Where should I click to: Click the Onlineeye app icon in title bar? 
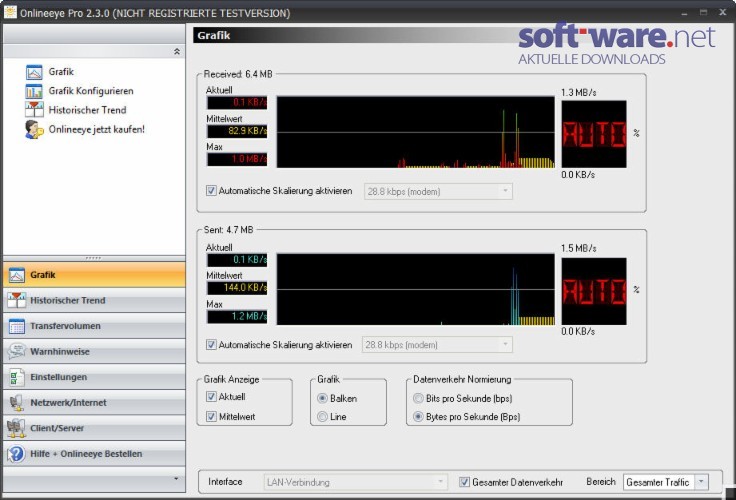tap(10, 12)
